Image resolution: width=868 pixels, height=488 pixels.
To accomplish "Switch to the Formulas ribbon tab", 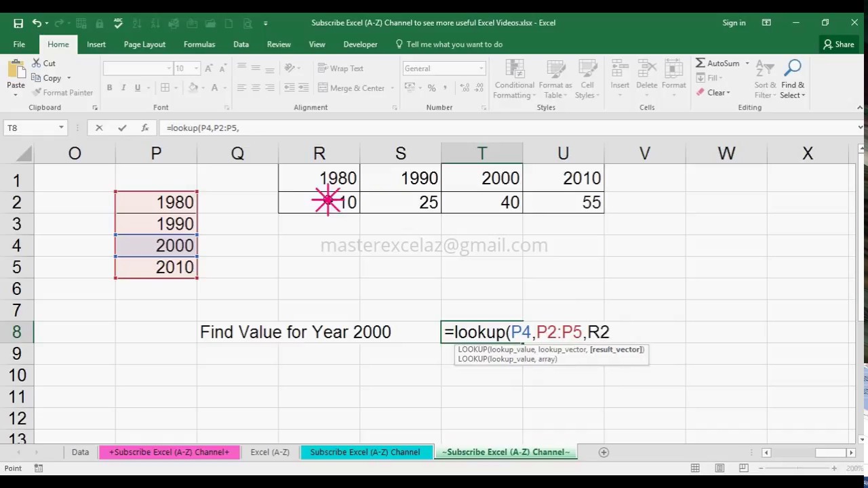I will tap(199, 44).
